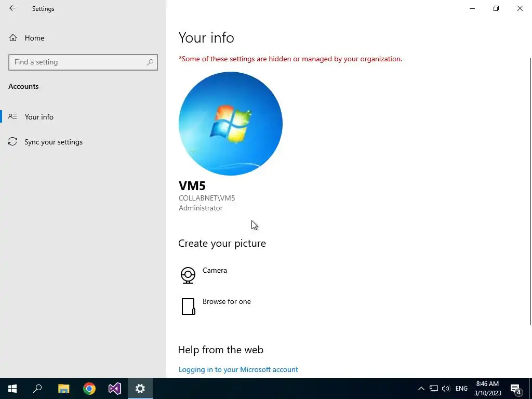Image resolution: width=532 pixels, height=399 pixels.
Task: Click the magnifier icon in Find a setting
Action: (x=150, y=62)
